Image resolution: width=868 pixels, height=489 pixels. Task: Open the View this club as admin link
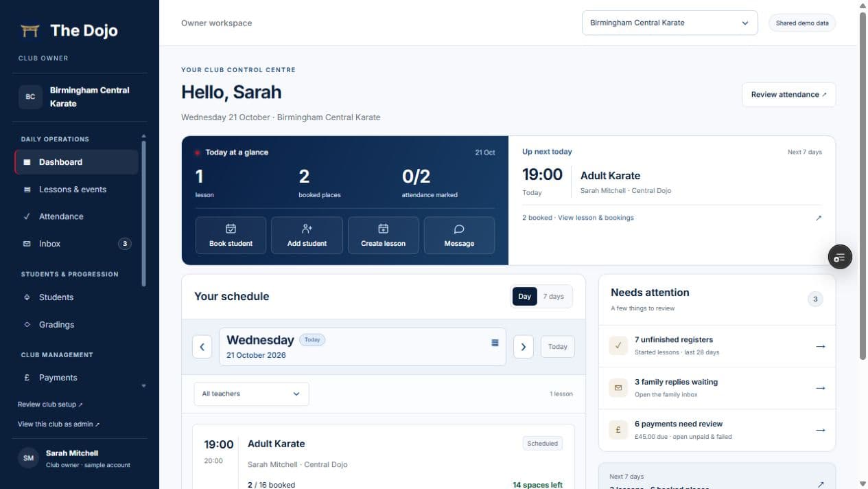click(58, 424)
